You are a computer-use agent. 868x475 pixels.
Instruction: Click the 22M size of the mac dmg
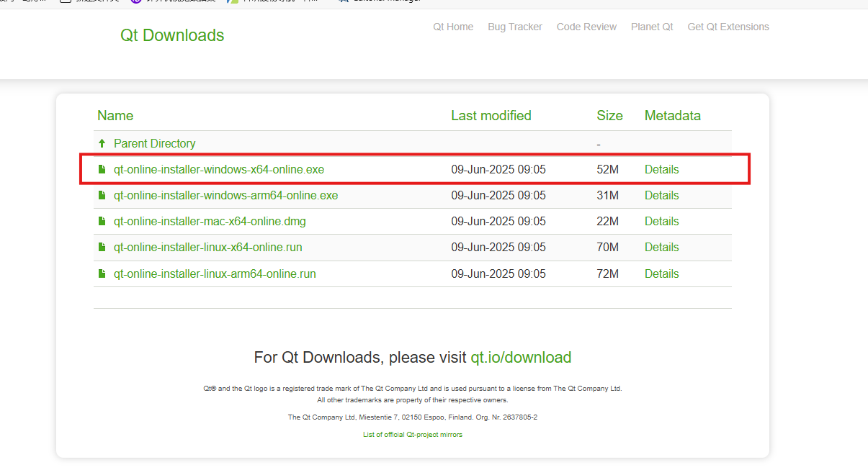coord(608,222)
